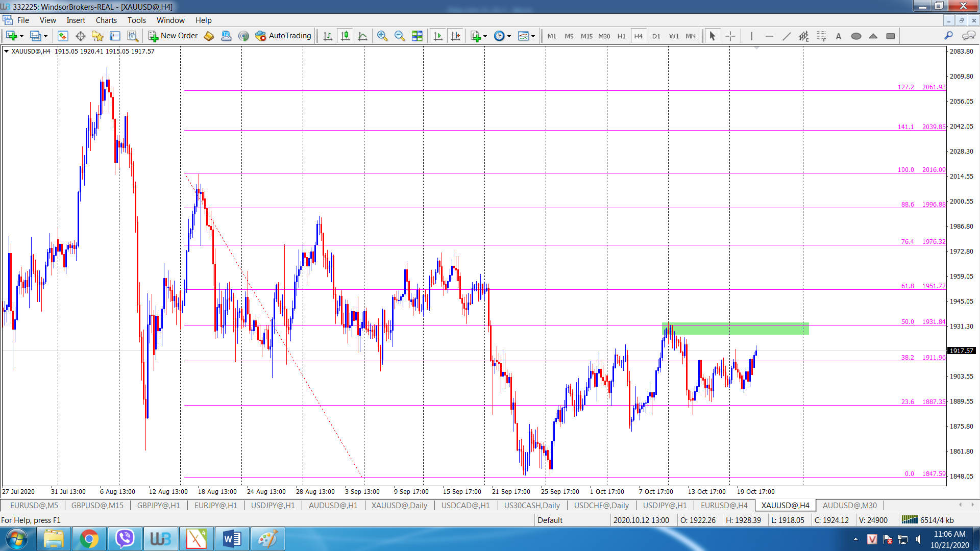Toggle chart Auto Scroll

coord(437,36)
